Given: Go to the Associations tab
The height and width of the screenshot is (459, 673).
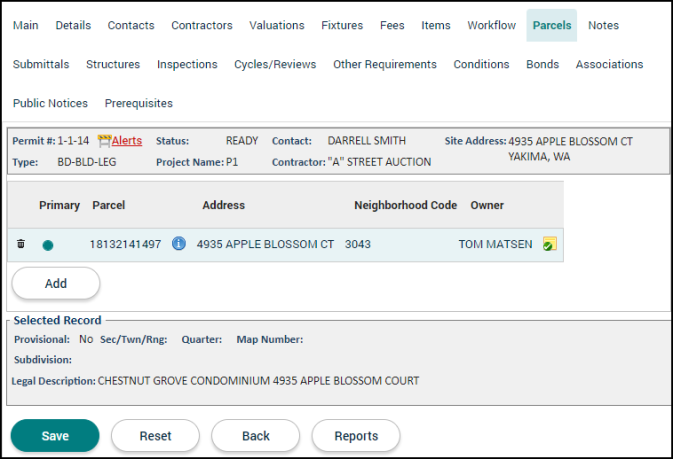Looking at the screenshot, I should pyautogui.click(x=609, y=64).
